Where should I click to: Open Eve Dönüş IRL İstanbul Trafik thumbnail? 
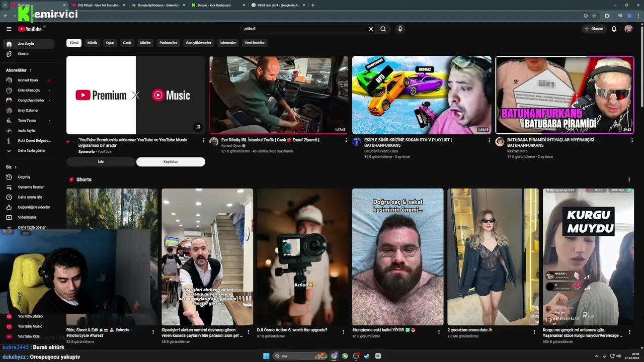click(x=279, y=95)
